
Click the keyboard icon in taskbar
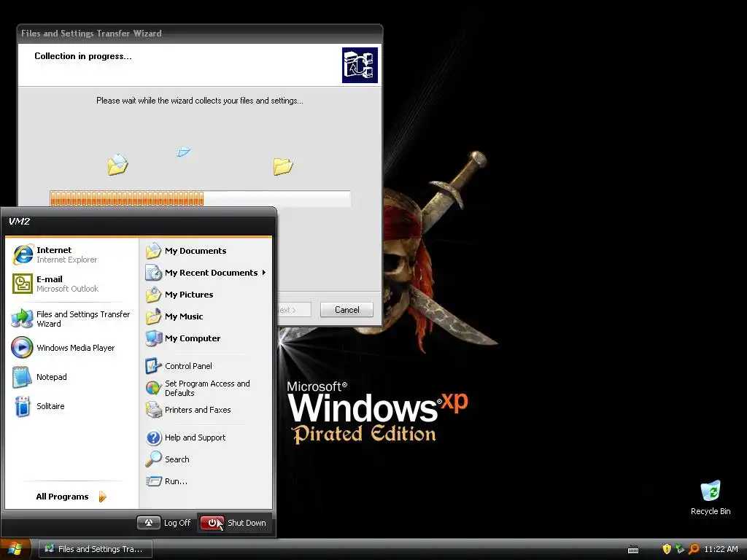coord(633,550)
